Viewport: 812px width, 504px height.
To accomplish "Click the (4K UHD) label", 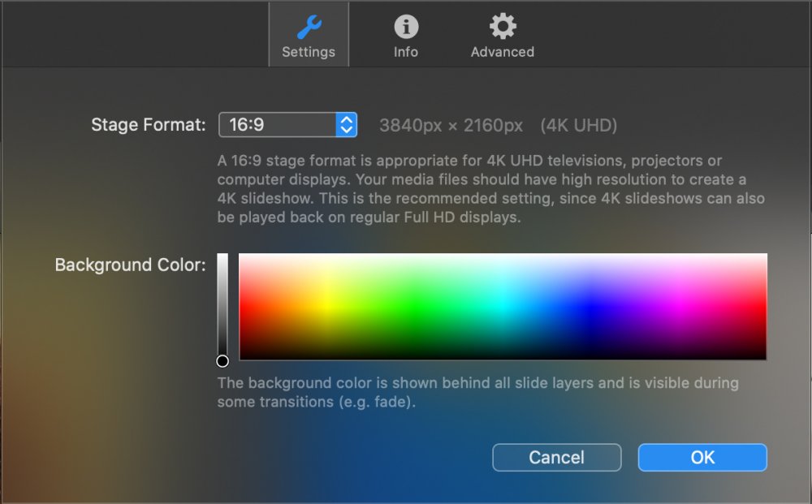I will tap(578, 125).
